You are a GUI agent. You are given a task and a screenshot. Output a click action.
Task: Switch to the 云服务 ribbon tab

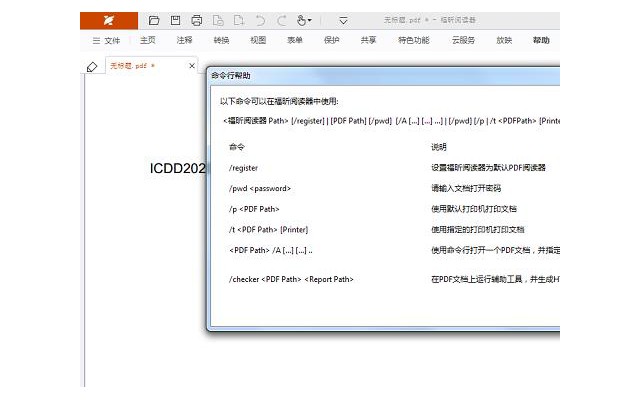pyautogui.click(x=463, y=40)
